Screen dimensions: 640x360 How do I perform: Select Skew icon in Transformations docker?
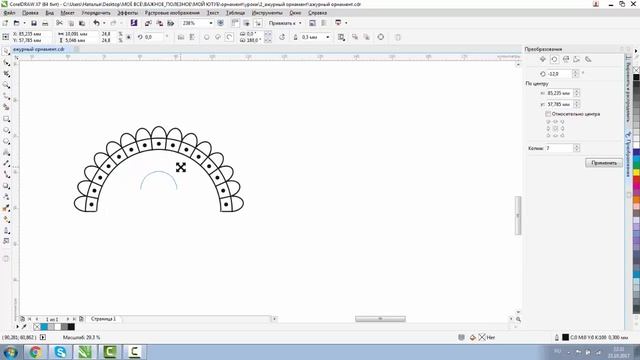(x=588, y=60)
